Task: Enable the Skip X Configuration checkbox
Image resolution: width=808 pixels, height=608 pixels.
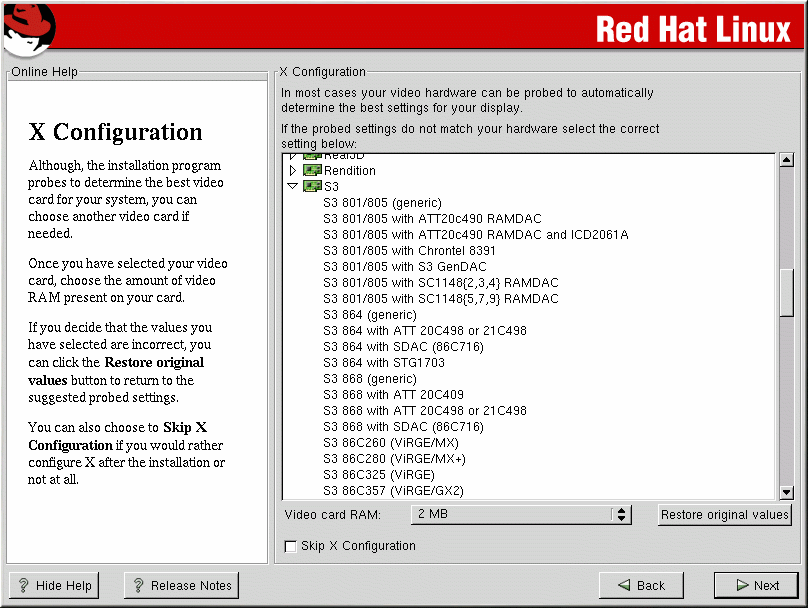Action: click(291, 546)
